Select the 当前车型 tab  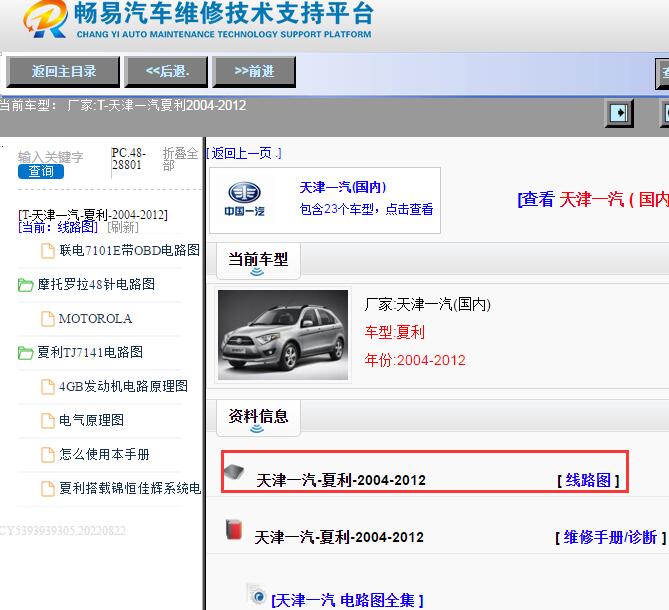coord(258,260)
